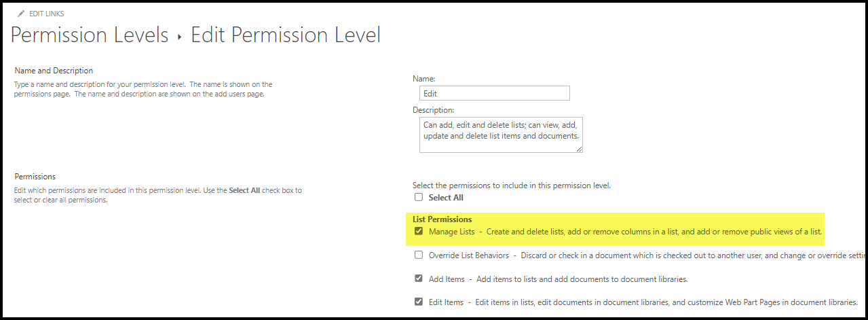Click the Add Items label text

click(447, 279)
